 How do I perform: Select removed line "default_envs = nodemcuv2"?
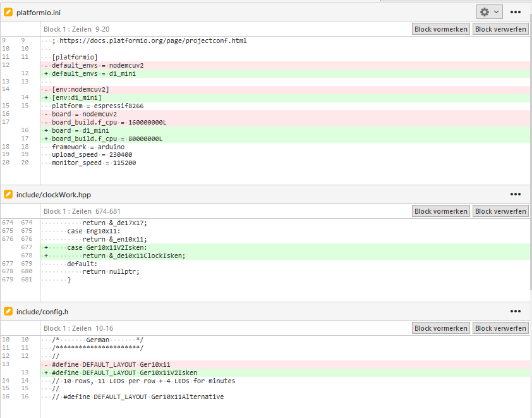[95, 65]
